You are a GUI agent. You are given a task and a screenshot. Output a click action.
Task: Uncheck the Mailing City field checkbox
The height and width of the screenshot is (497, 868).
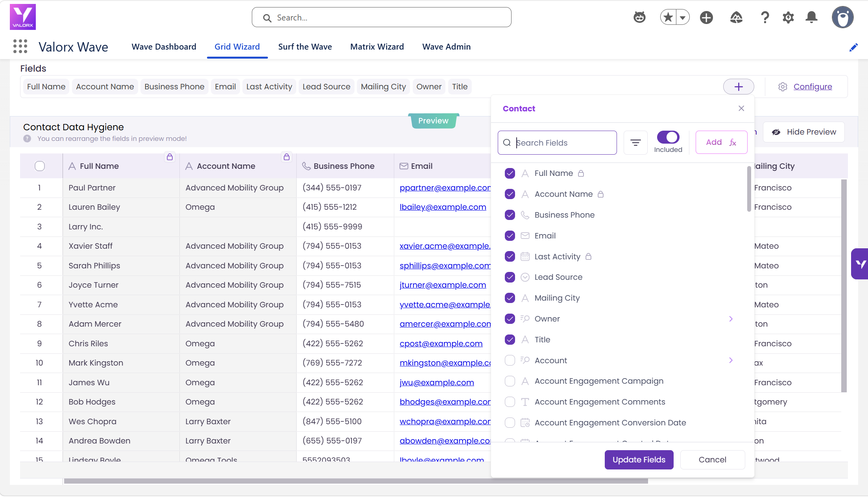pos(510,298)
